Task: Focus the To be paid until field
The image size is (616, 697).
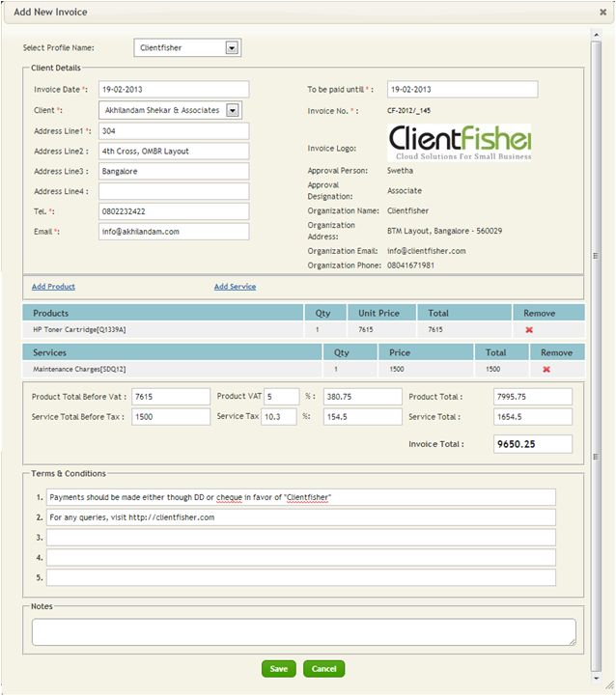Action: coord(462,90)
